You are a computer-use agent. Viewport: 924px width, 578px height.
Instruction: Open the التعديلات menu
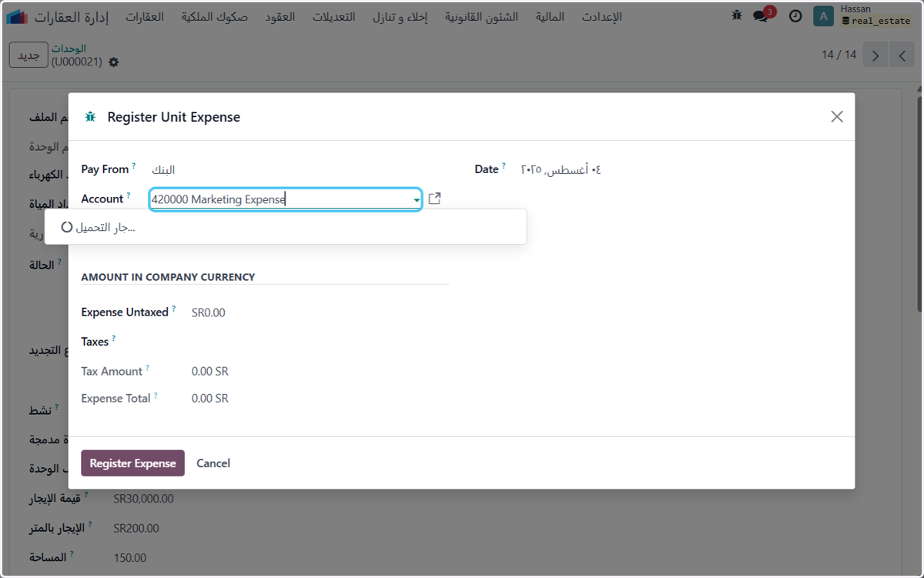point(334,16)
